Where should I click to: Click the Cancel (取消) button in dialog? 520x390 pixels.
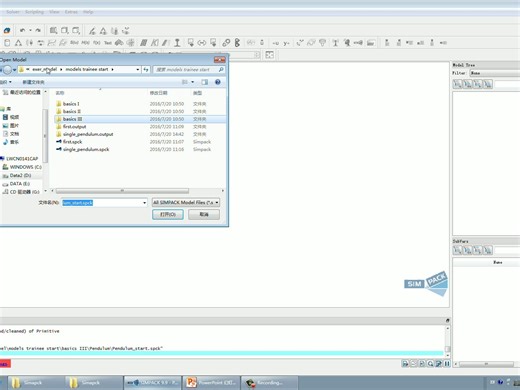(204, 214)
